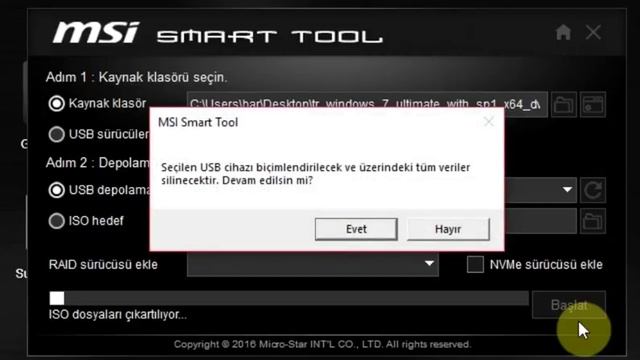Image resolution: width=640 pixels, height=360 pixels.
Task: Click the copyright notice text
Action: pos(322,344)
